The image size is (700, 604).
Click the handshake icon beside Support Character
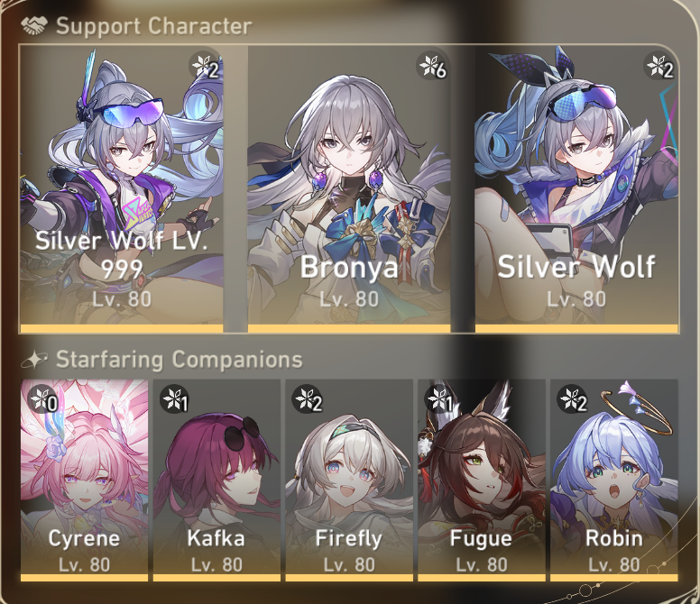click(34, 25)
